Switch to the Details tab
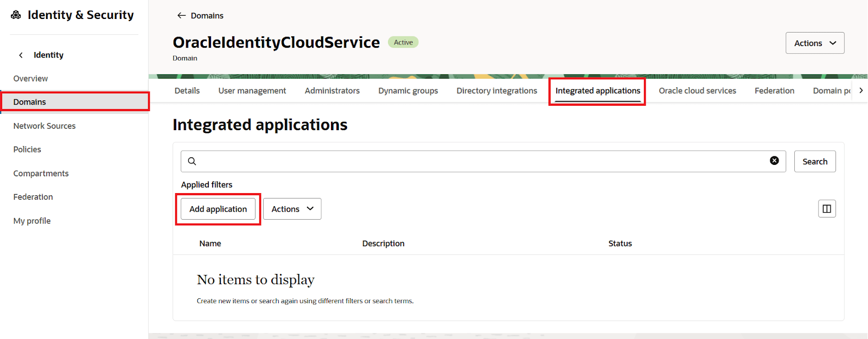This screenshot has height=339, width=868. [187, 91]
